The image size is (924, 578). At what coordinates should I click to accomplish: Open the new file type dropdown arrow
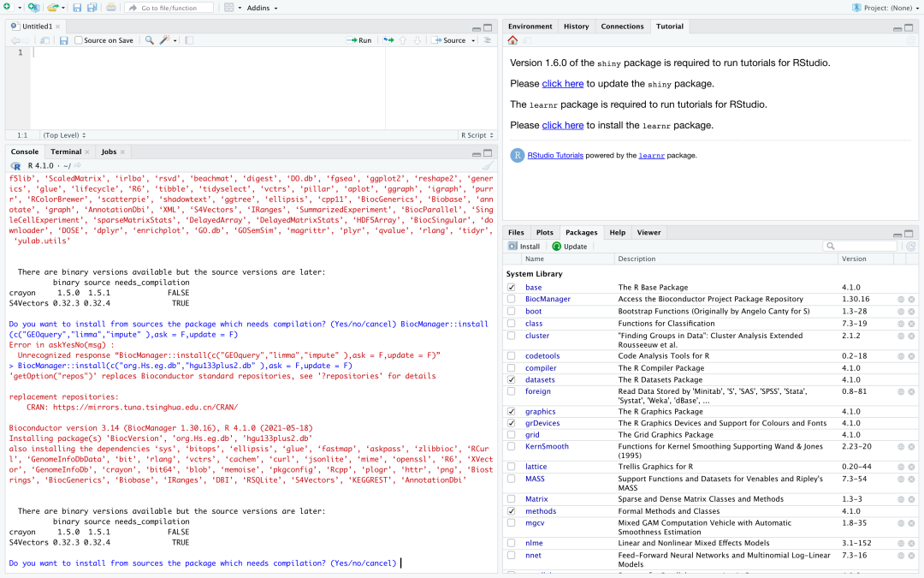pos(20,8)
